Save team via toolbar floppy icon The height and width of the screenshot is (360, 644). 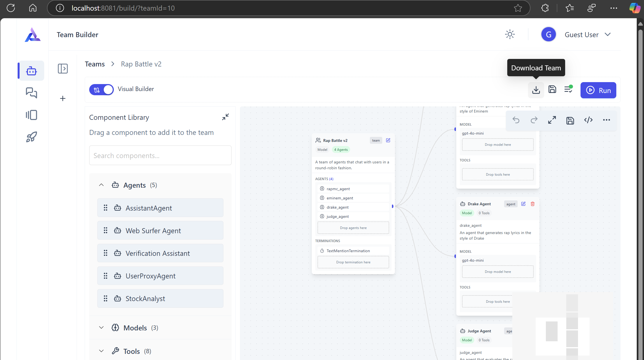[x=552, y=89]
